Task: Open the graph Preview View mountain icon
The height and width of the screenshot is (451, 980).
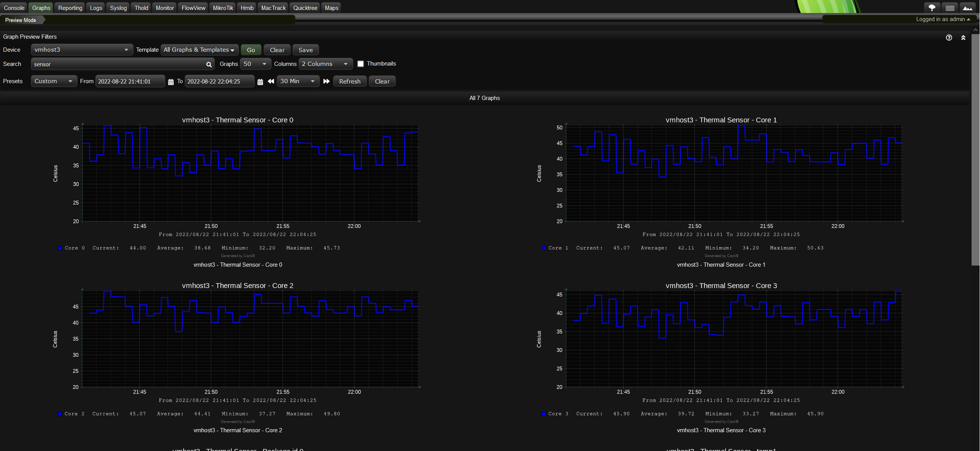Action: point(967,8)
